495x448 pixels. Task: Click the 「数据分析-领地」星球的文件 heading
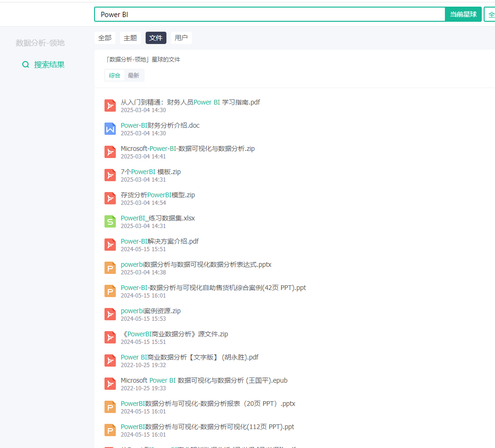pyautogui.click(x=143, y=60)
